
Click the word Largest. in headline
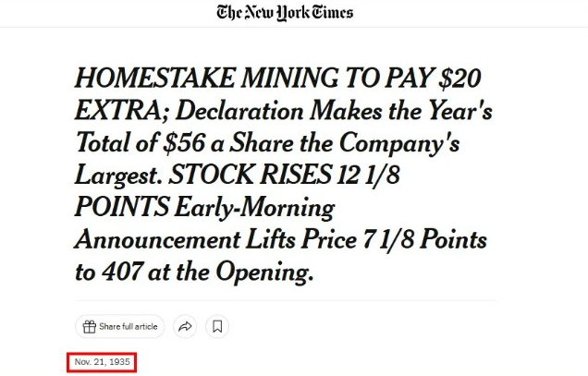tap(119, 176)
